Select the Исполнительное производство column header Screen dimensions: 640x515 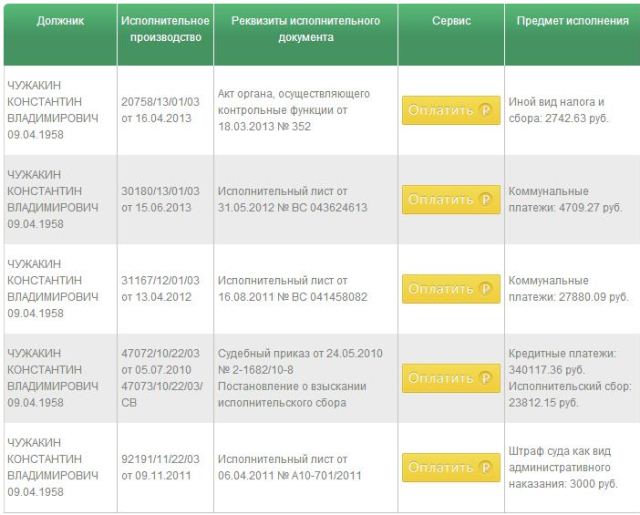pos(164,29)
